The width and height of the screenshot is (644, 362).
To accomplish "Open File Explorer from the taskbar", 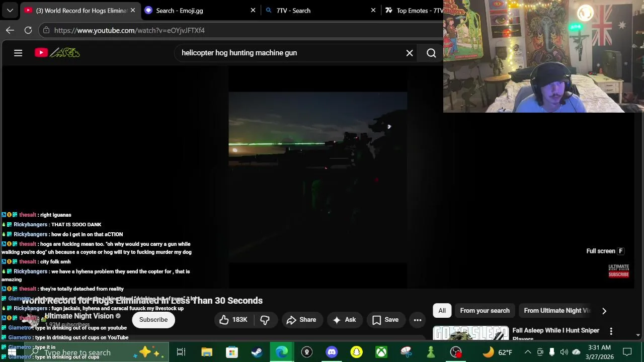I will coord(207,352).
